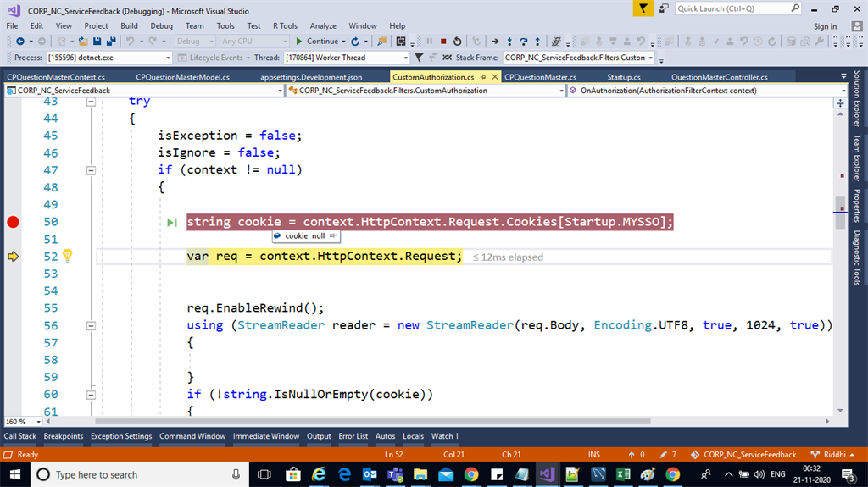The image size is (868, 487).
Task: Click the Open File folder icon
Action: pyautogui.click(x=83, y=42)
